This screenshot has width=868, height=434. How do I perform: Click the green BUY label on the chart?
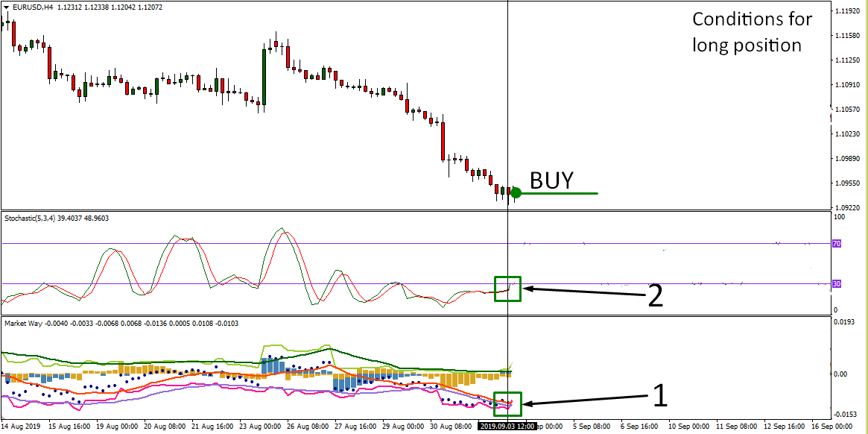[x=551, y=180]
